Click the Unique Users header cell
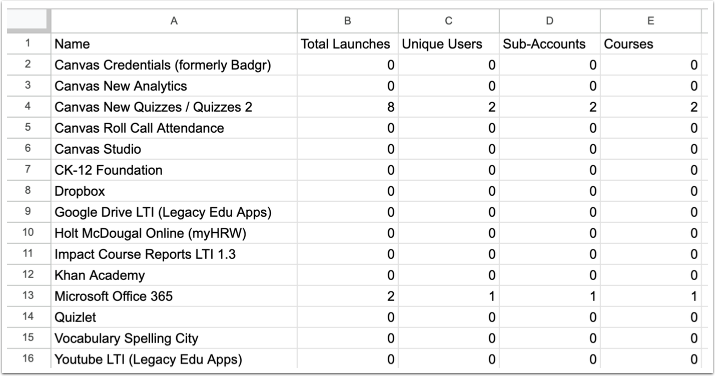715x376 pixels. [449, 44]
